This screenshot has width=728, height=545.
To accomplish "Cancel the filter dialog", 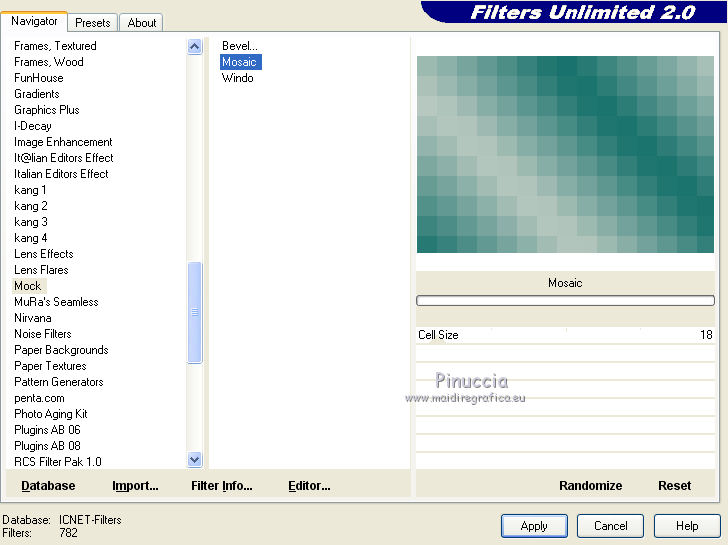I will 611,526.
